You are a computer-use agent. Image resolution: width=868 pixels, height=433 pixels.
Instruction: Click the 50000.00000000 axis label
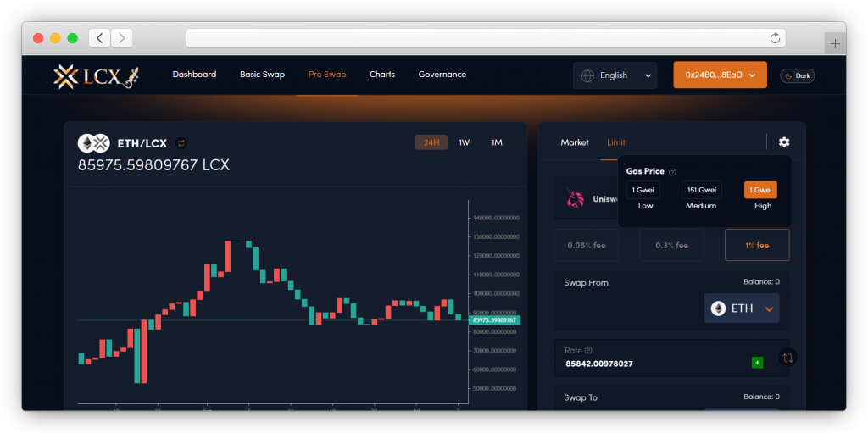coord(496,389)
